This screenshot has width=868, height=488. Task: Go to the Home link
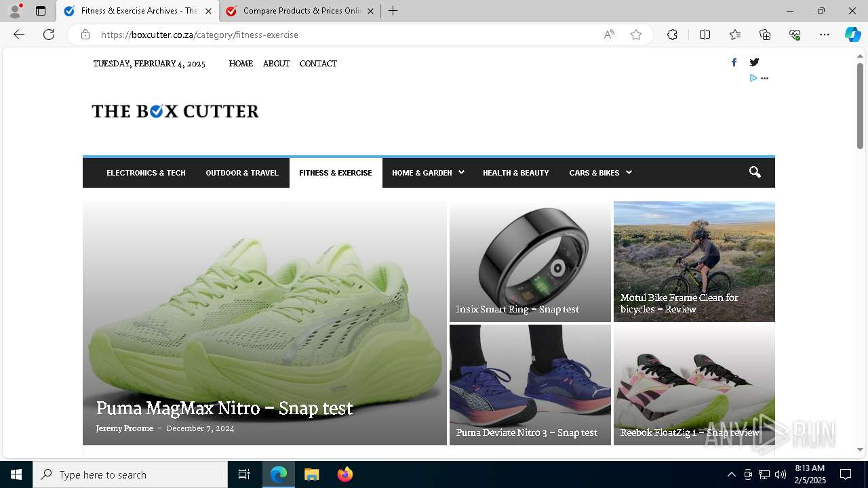tap(241, 64)
